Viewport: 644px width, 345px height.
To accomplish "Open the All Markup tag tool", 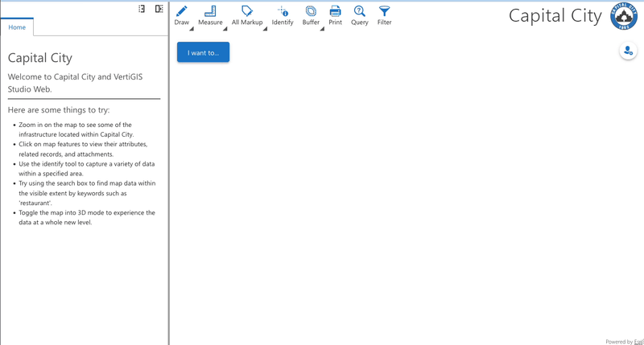I will [x=247, y=16].
